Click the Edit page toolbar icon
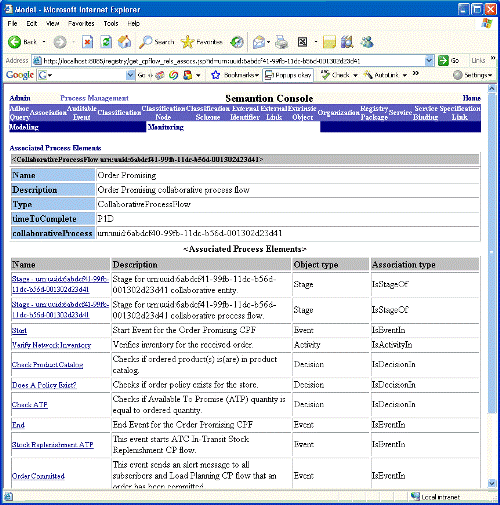Viewport: 500px width, 505px height. (x=302, y=42)
